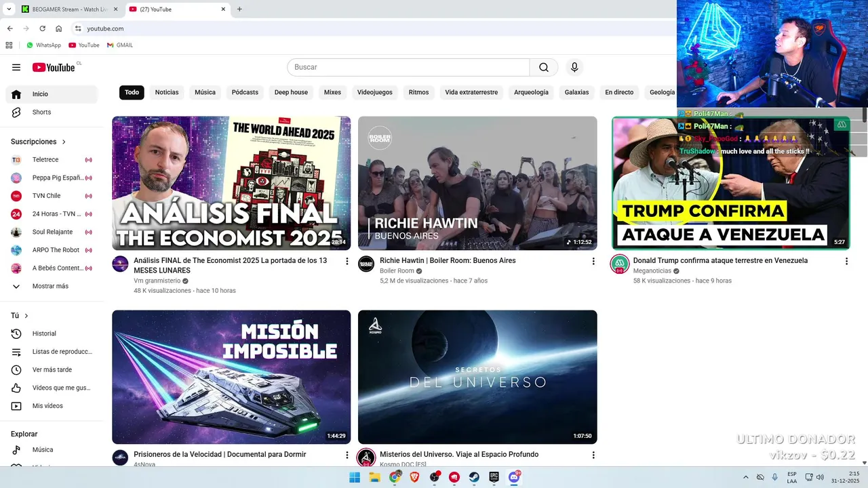Open the browser tab list dropdown
This screenshot has height=488, width=868.
[9, 9]
